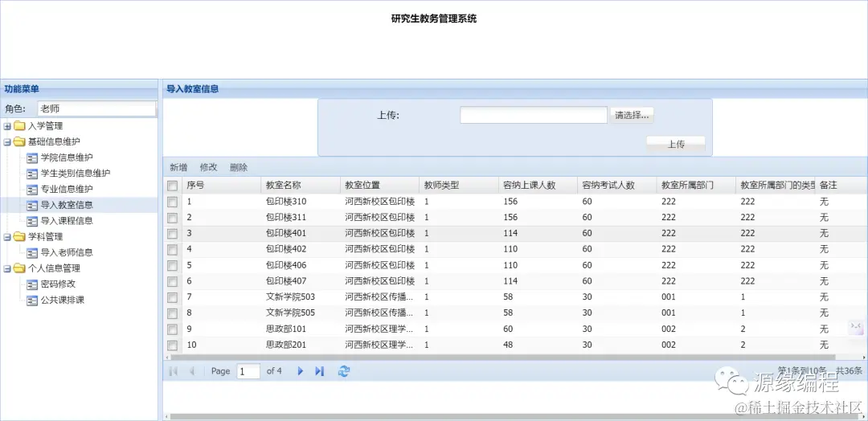Collapse the 学科管理 tree node
868x421 pixels.
(7, 237)
